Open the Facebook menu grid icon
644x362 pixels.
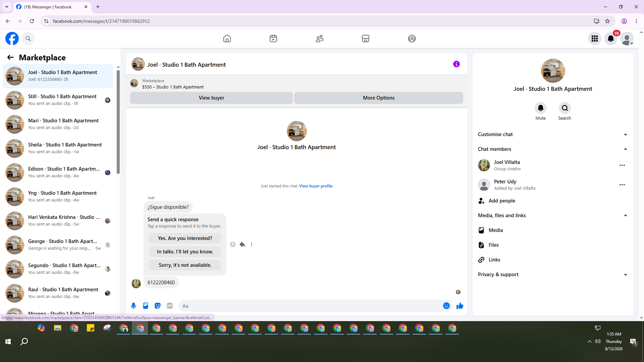tap(595, 39)
